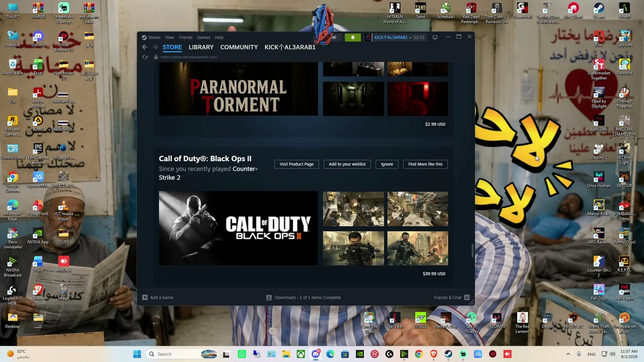Image resolution: width=644 pixels, height=362 pixels.
Task: Select the FiveM desktop shortcut
Action: (x=624, y=11)
